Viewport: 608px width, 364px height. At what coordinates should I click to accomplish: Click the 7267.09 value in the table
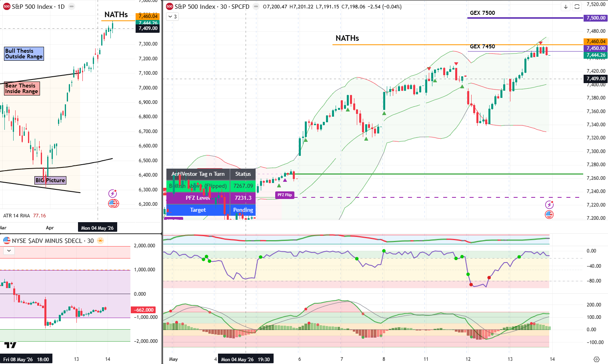click(x=243, y=186)
